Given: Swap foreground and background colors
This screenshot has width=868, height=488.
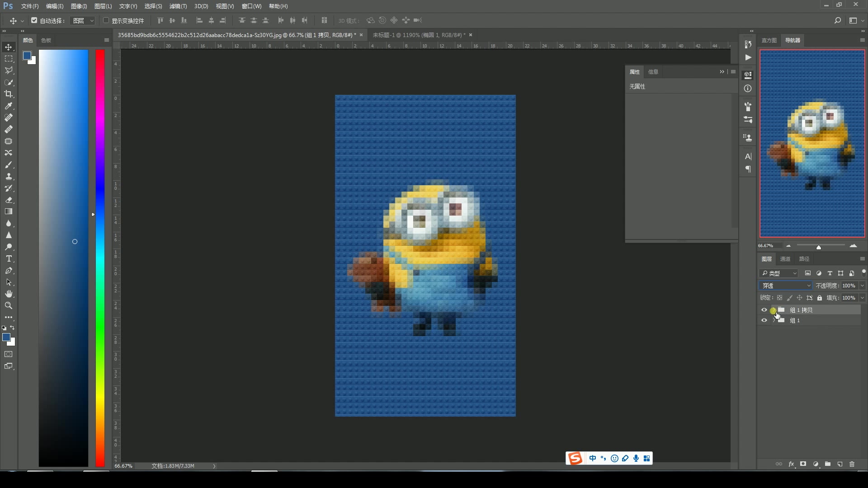Looking at the screenshot, I should pos(13,328).
